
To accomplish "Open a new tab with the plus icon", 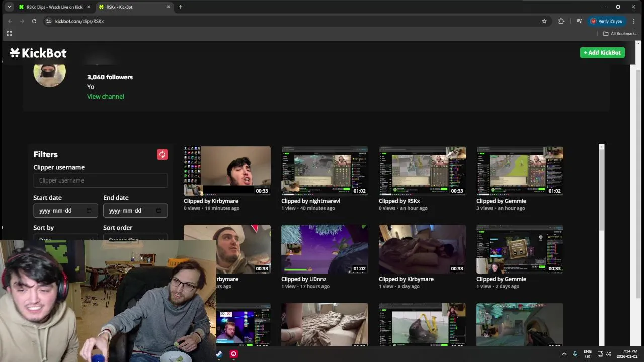I will pos(180,7).
